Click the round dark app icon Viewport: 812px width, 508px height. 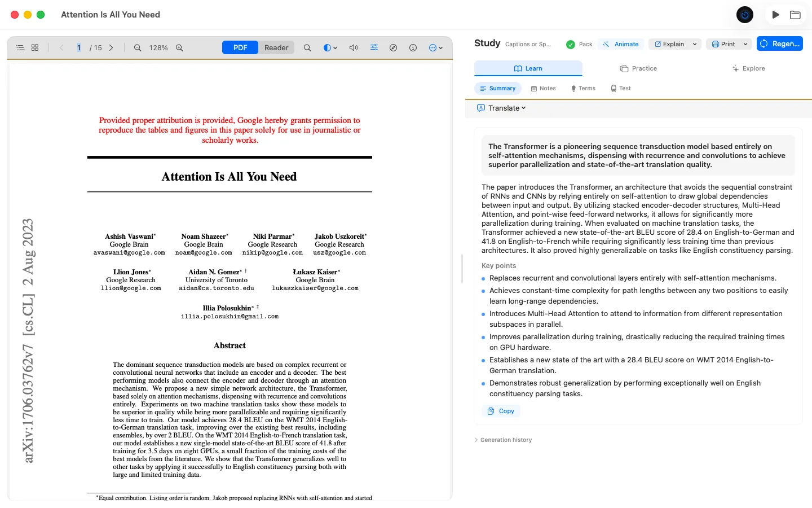[x=745, y=15]
